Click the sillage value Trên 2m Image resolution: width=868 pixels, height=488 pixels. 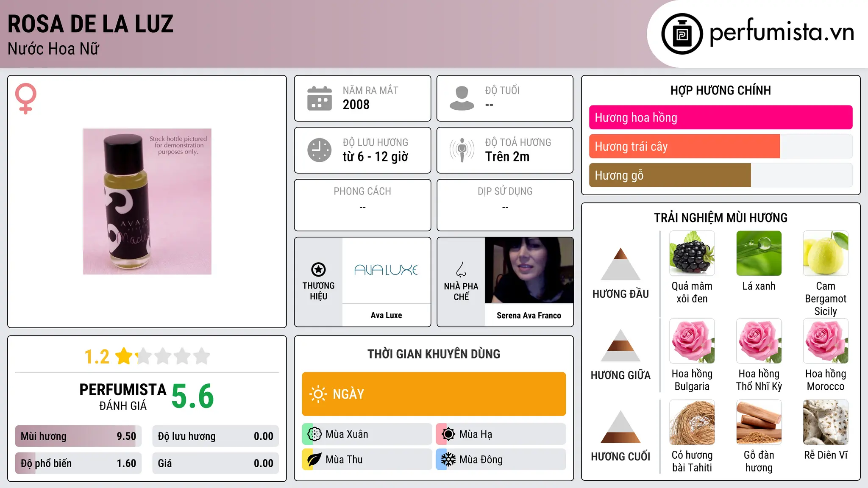(507, 157)
